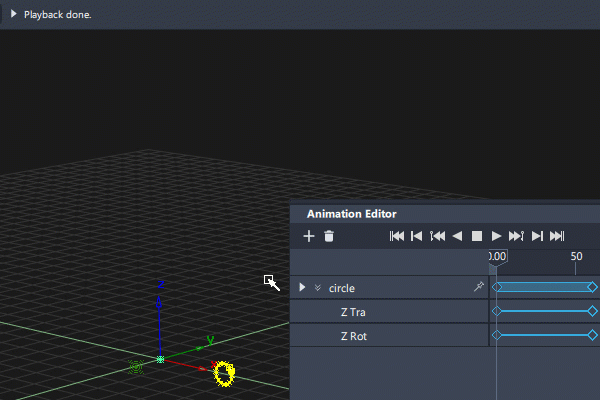Screen dimensions: 600x400
Task: Collapse circle channels with double chevron
Action: 318,287
